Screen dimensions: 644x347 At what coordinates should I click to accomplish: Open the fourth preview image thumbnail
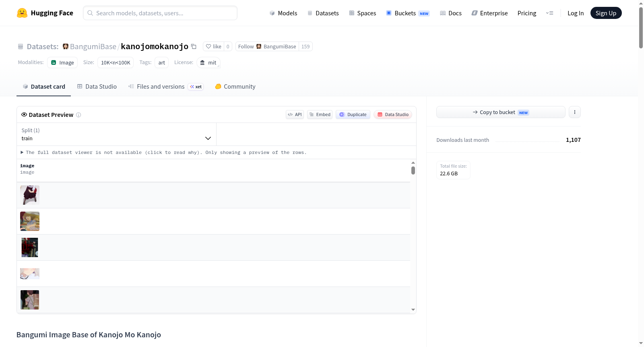pos(30,274)
